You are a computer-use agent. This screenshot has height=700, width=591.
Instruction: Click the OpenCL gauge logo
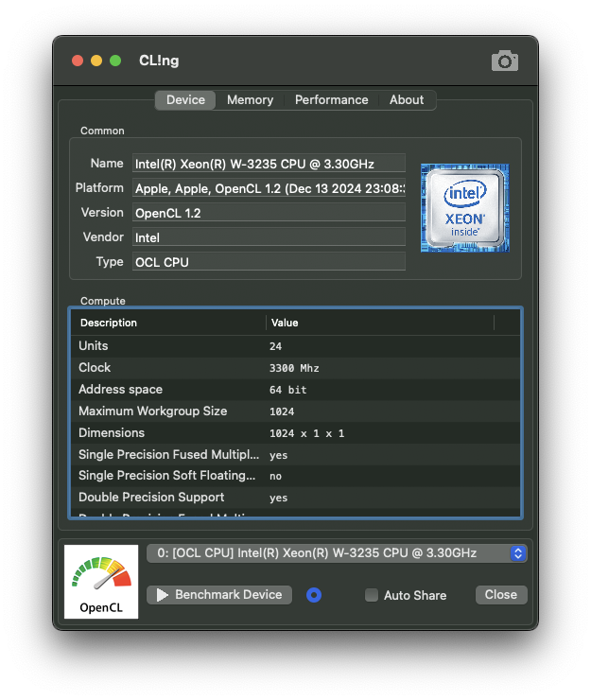(x=101, y=582)
